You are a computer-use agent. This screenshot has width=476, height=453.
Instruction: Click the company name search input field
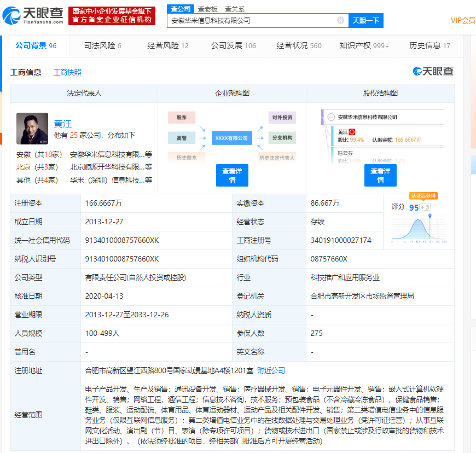pyautogui.click(x=252, y=20)
